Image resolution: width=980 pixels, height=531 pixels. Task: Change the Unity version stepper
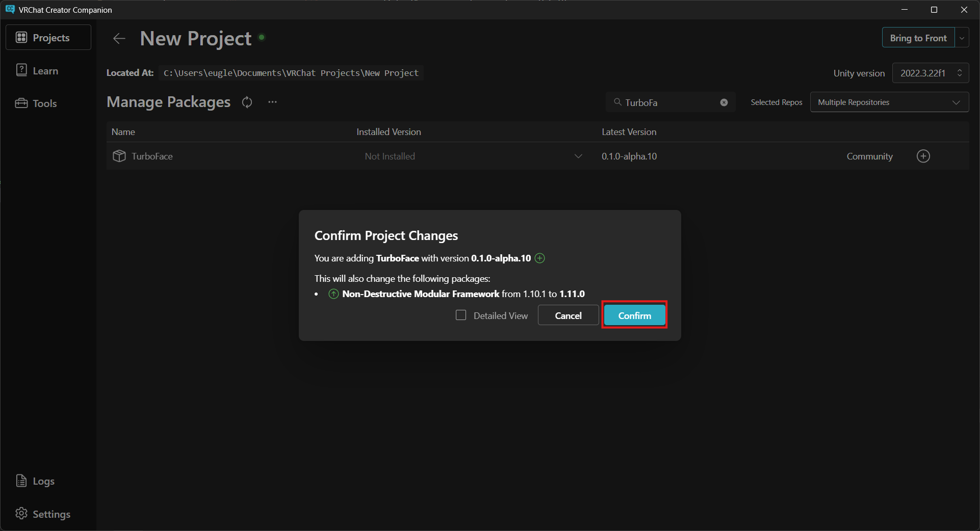(960, 73)
